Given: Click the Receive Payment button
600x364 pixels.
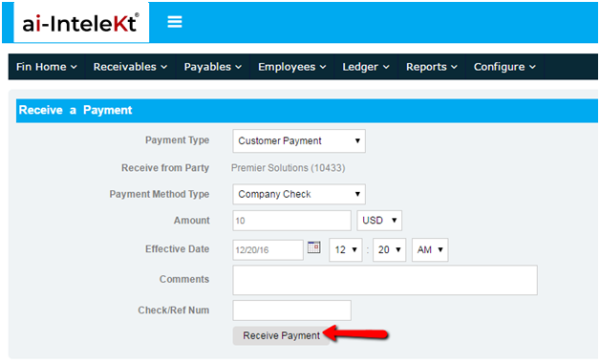Looking at the screenshot, I should tap(281, 335).
